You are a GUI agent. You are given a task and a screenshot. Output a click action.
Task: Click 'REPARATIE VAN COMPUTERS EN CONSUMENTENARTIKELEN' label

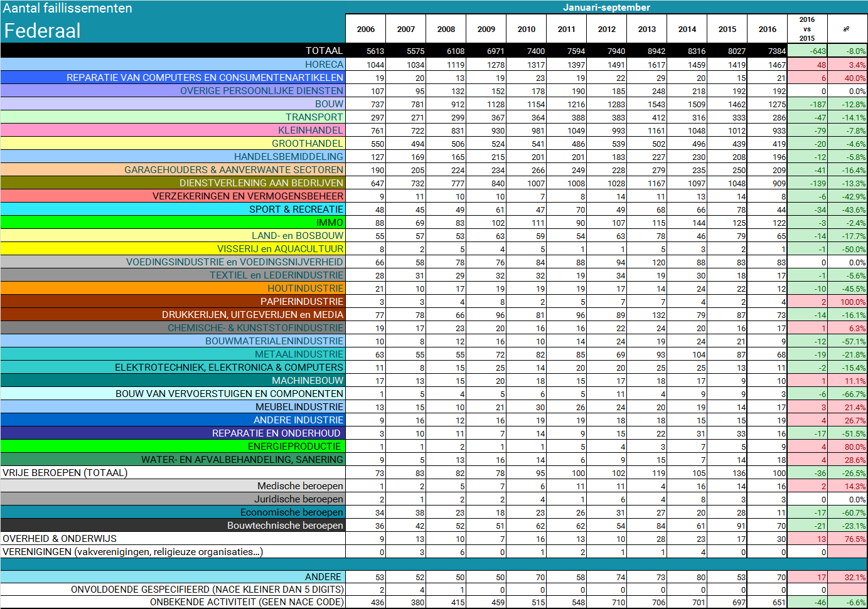(205, 77)
